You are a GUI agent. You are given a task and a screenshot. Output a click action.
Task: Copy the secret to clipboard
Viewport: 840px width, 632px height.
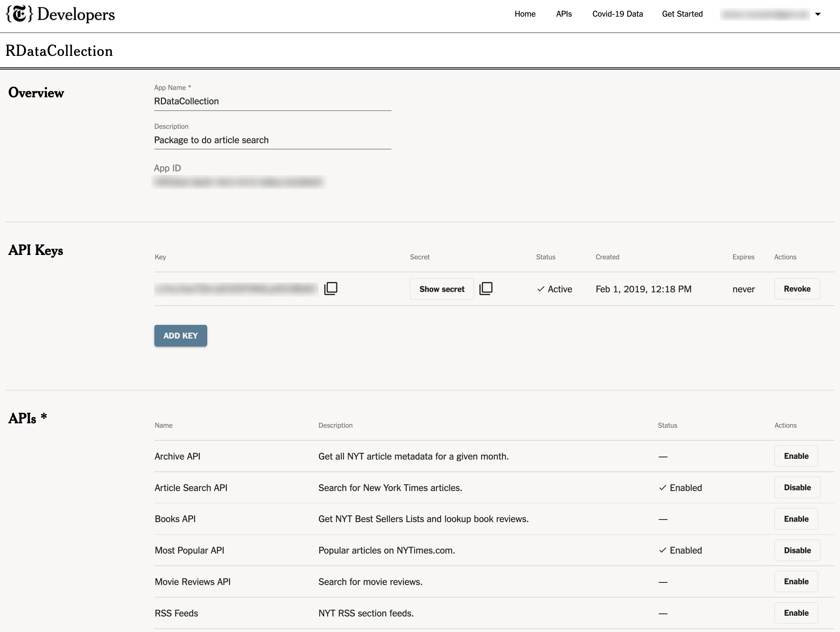tap(485, 289)
